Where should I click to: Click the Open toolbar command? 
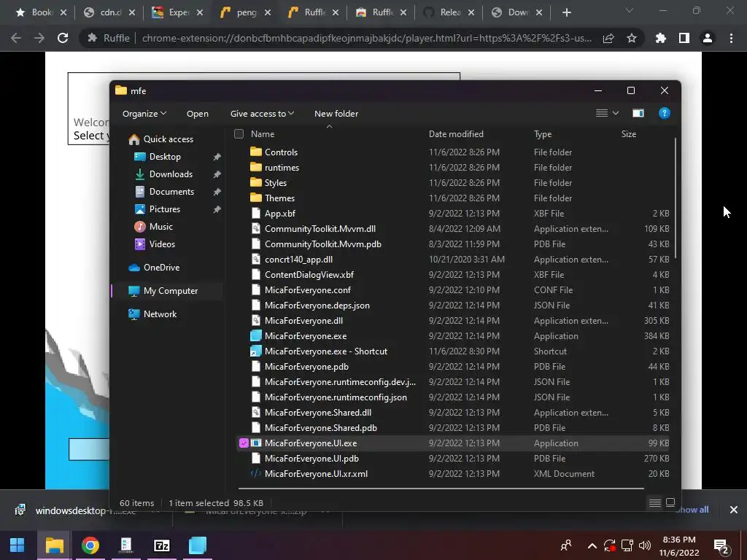click(197, 113)
